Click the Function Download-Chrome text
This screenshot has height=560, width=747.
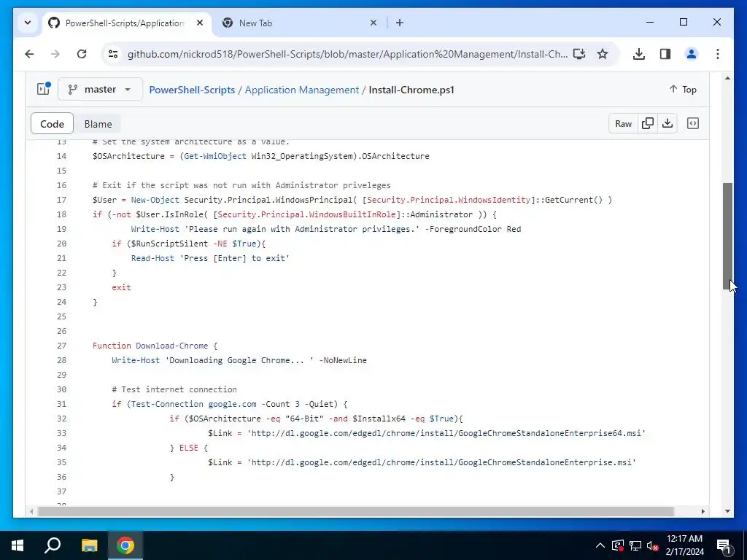[x=150, y=346]
